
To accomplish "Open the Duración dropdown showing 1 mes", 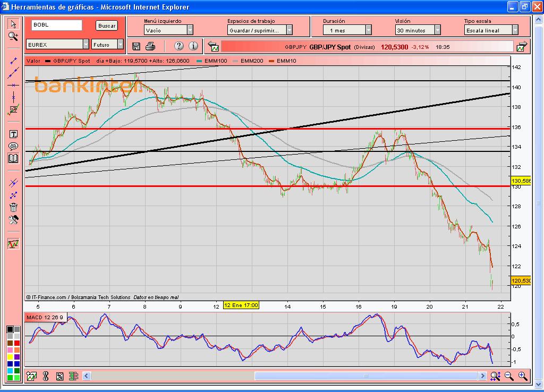I will (x=368, y=31).
